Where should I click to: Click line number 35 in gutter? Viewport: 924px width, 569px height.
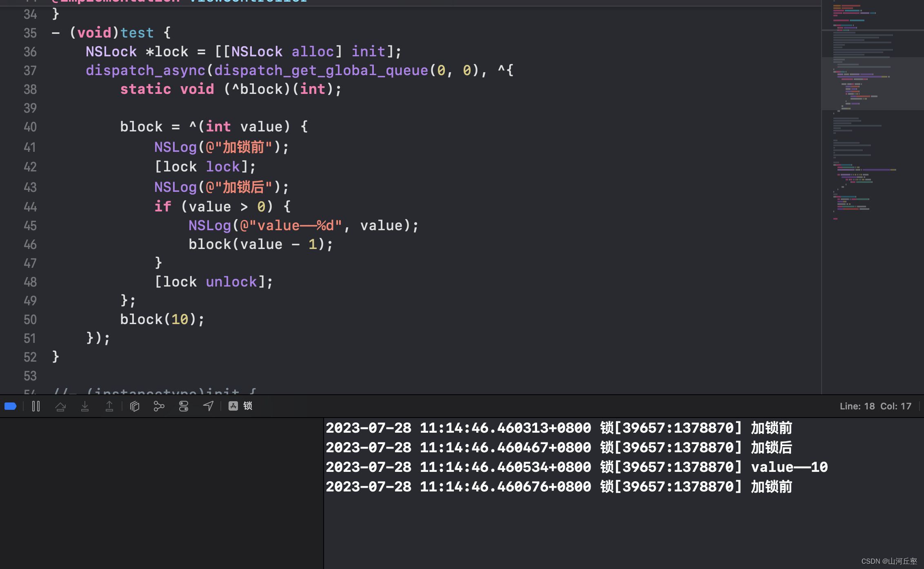[30, 33]
